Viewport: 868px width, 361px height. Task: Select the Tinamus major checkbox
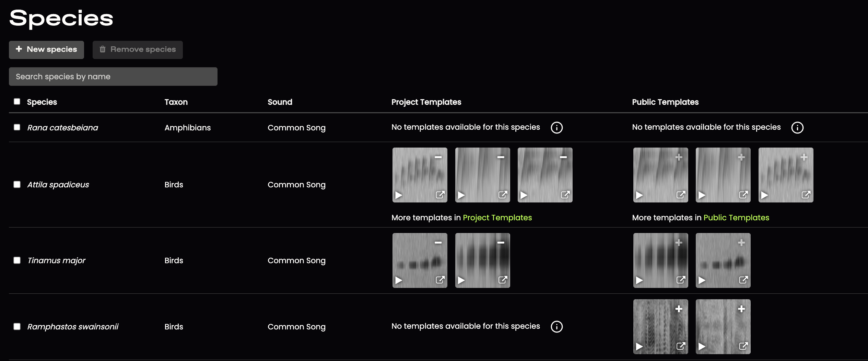17,260
